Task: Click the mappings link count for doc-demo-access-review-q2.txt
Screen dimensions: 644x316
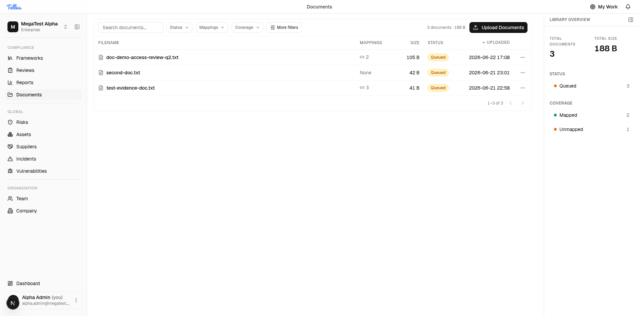Action: [x=364, y=57]
